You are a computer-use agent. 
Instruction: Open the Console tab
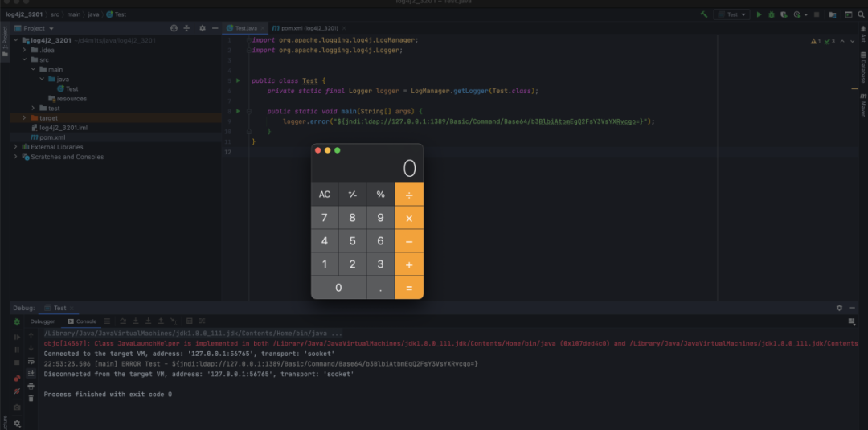pyautogui.click(x=82, y=321)
